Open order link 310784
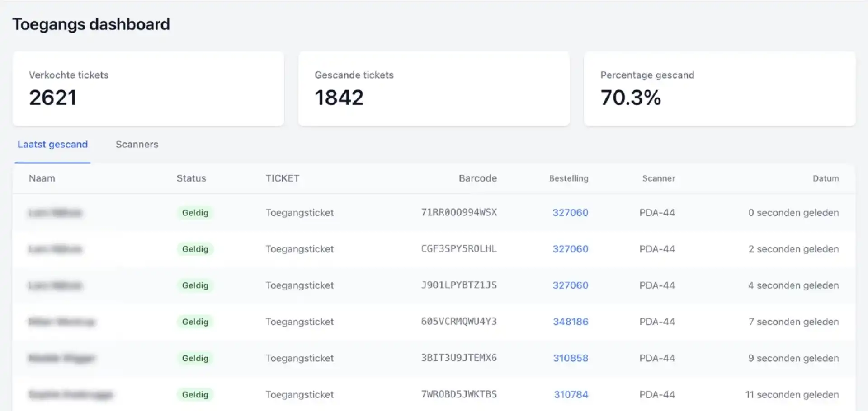 click(x=571, y=394)
